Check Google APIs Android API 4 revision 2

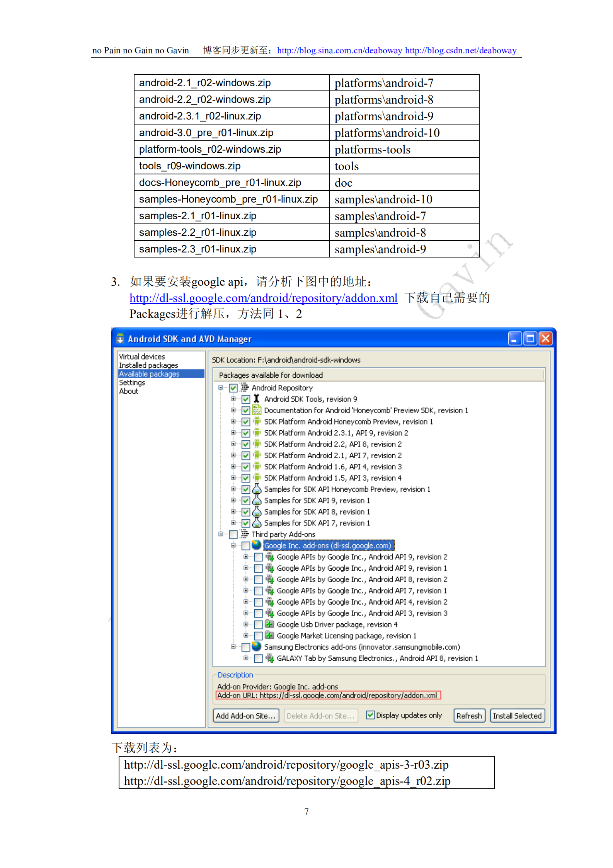[259, 602]
